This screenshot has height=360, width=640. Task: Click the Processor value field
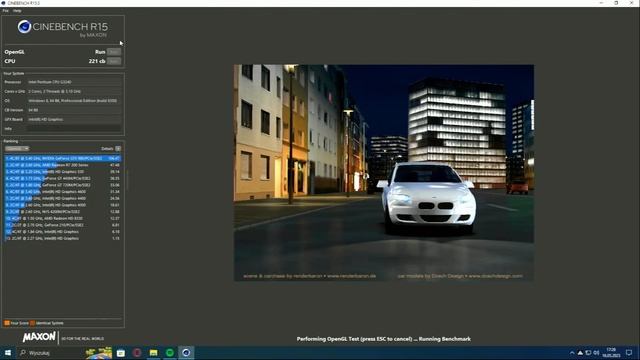point(74,82)
